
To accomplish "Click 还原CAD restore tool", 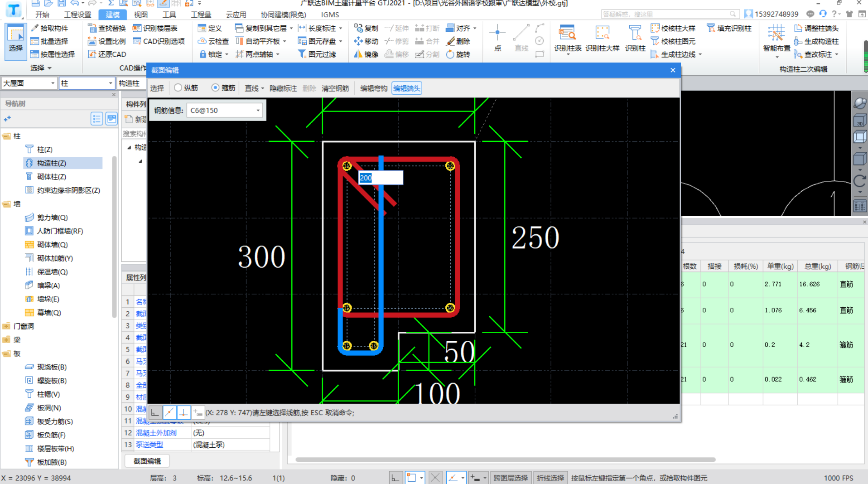I will 107,54.
